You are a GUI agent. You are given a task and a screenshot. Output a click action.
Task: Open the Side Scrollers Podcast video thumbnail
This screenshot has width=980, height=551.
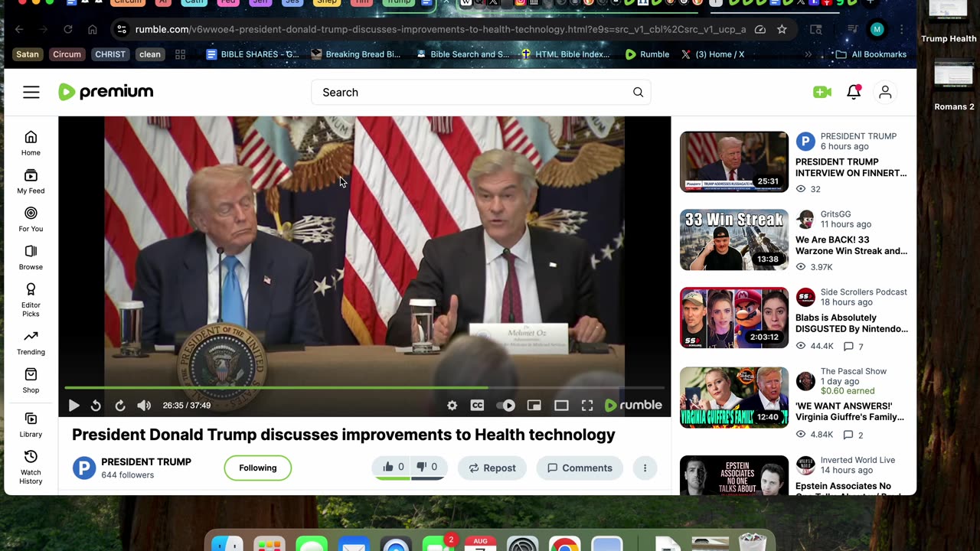tap(734, 318)
